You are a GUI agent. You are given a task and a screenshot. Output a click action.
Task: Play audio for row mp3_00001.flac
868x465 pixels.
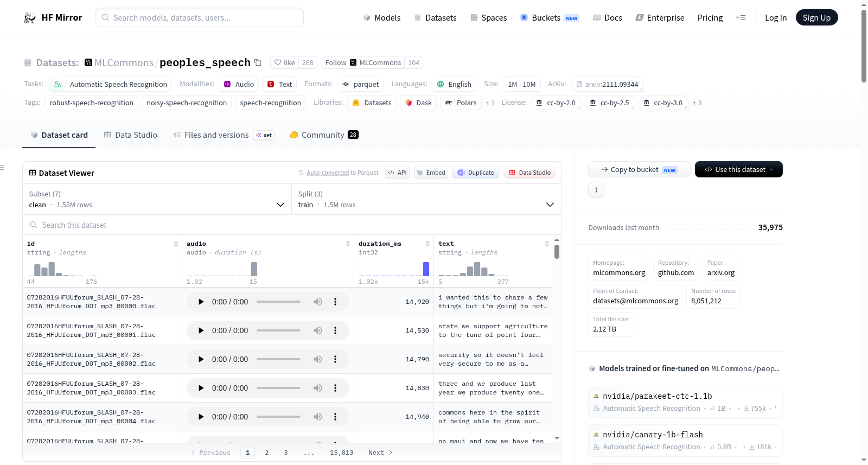point(201,330)
